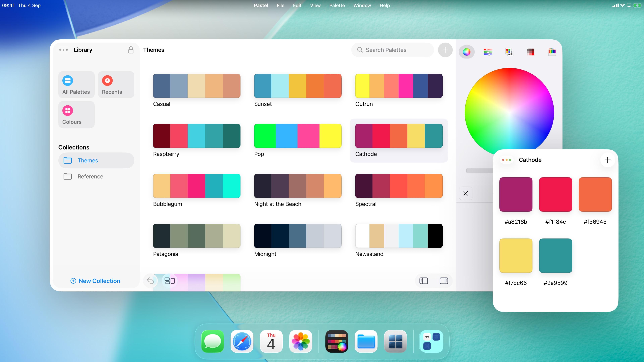Open the Edit menu
The width and height of the screenshot is (644, 362).
297,5
